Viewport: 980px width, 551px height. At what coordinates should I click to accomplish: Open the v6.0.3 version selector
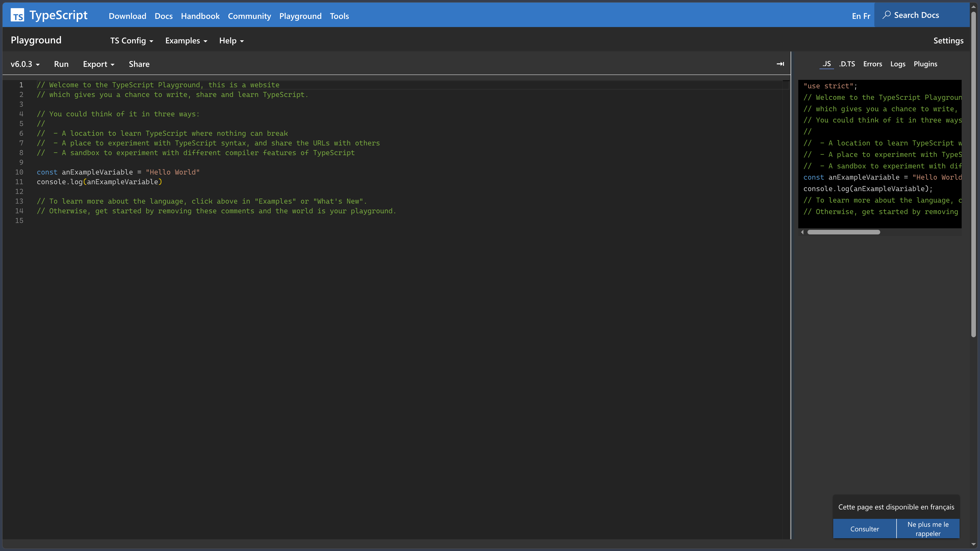(x=25, y=64)
